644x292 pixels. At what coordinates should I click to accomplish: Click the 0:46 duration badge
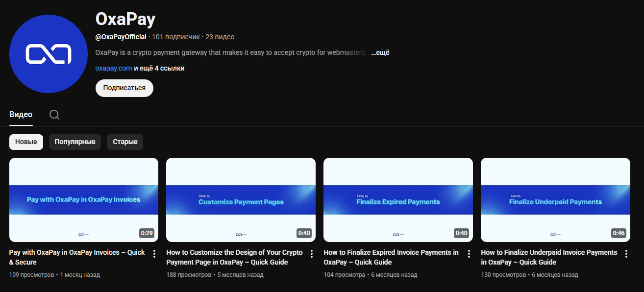619,233
